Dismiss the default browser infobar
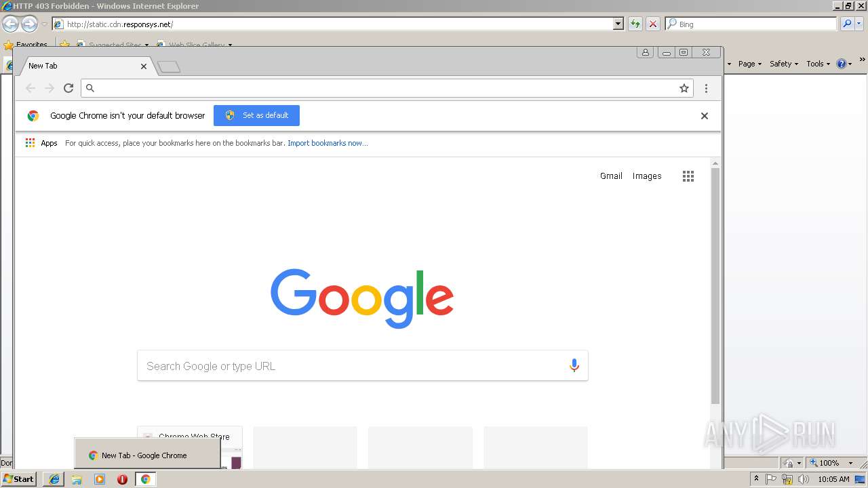Screen dimensions: 868x488 (x=705, y=116)
